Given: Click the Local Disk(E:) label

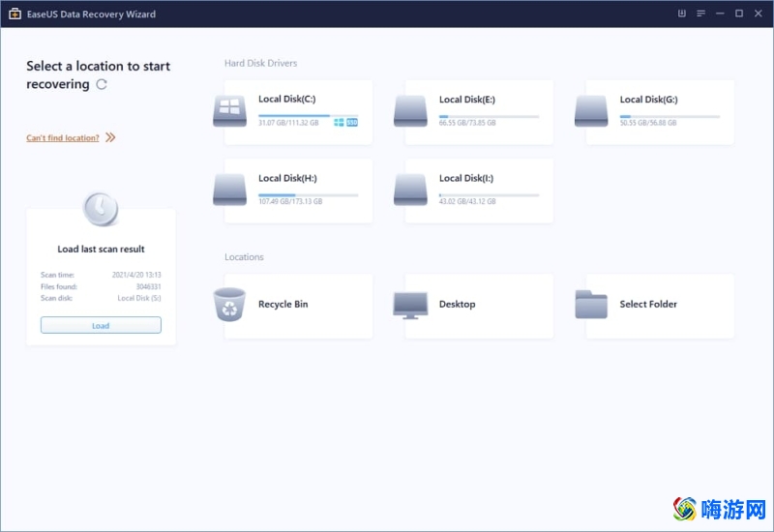Looking at the screenshot, I should point(467,100).
